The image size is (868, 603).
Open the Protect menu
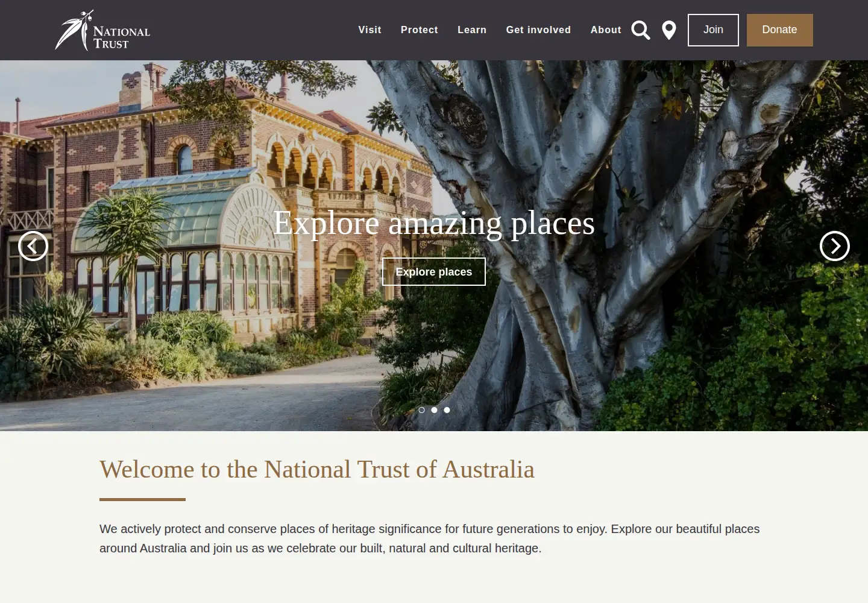420,30
